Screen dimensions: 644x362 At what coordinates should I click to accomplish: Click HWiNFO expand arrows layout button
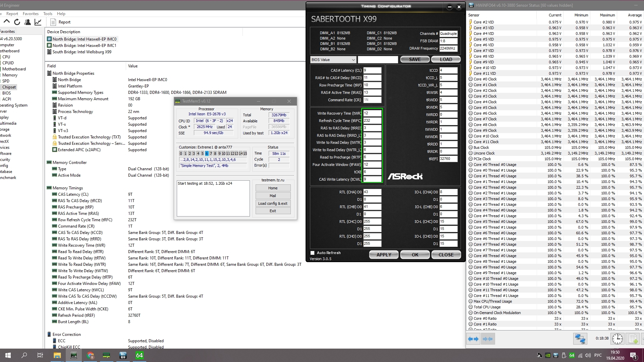click(473, 339)
